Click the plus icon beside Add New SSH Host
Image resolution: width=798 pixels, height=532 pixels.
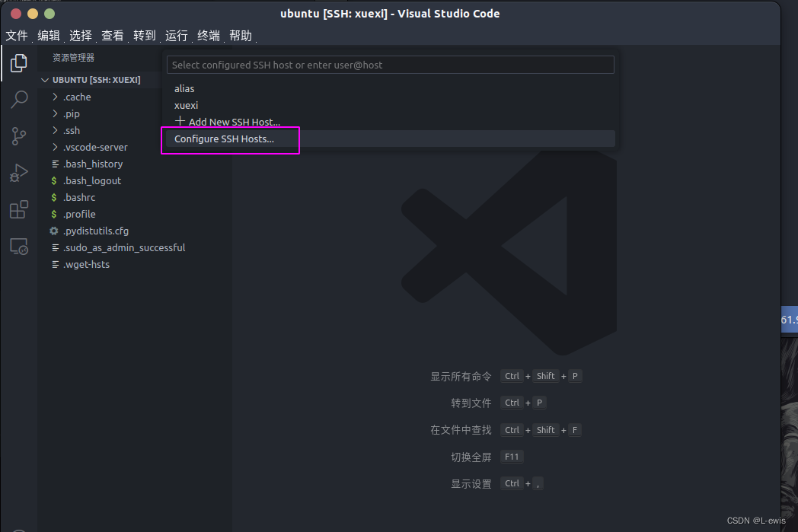tap(180, 121)
